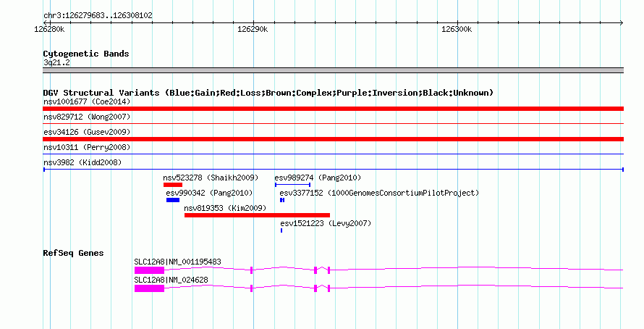This screenshot has width=644, height=329.
Task: Select the Cytogenetic Bands track title
Action: click(86, 54)
